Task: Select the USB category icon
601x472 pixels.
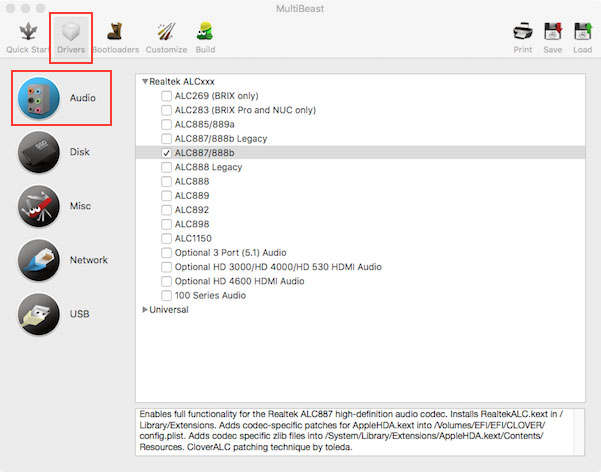Action: (x=39, y=314)
